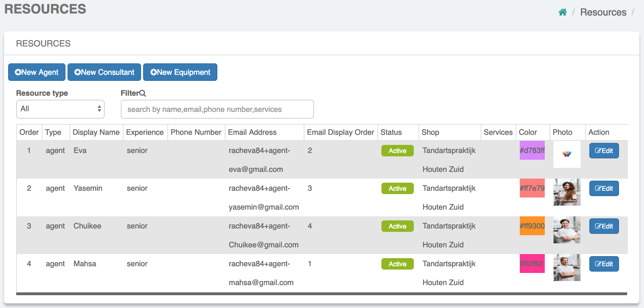Click Eva's purple #d783ff color swatch

point(532,150)
